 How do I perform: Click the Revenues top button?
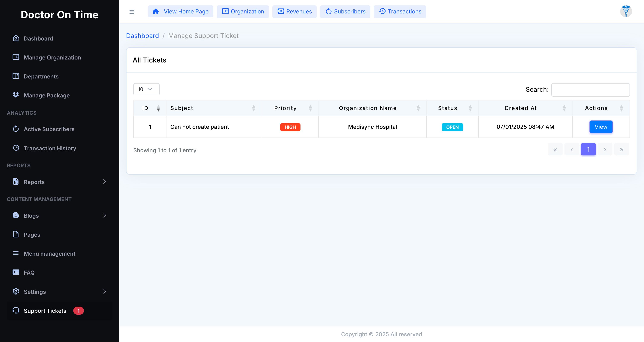[x=294, y=12]
